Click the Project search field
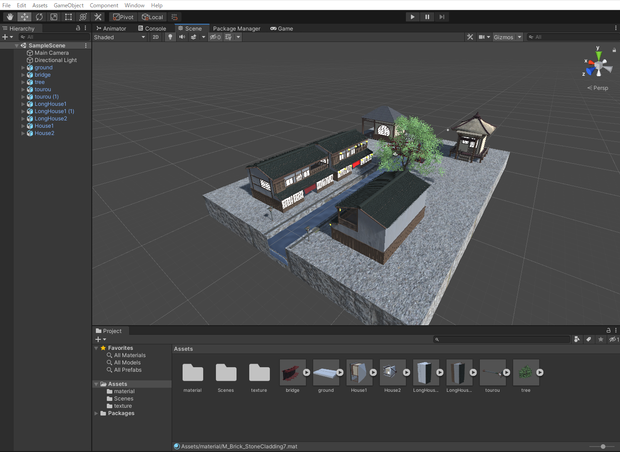Image resolution: width=620 pixels, height=452 pixels. pyautogui.click(x=501, y=339)
